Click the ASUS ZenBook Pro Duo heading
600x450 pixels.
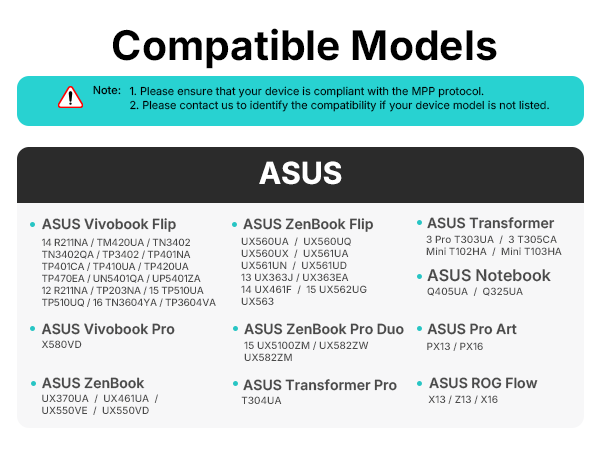click(x=324, y=329)
